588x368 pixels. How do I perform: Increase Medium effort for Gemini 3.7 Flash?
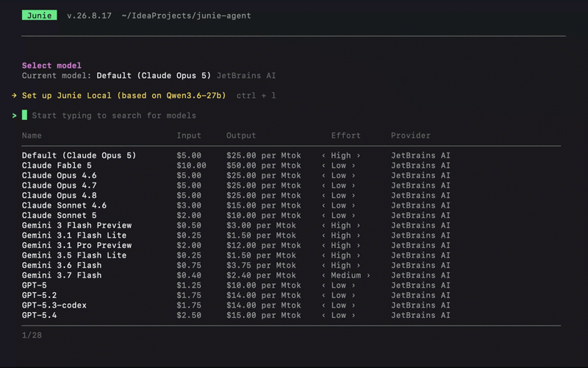[368, 275]
